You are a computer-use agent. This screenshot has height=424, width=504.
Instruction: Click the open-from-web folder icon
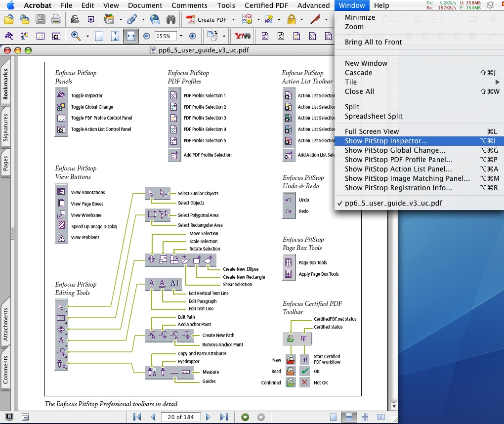pos(25,20)
